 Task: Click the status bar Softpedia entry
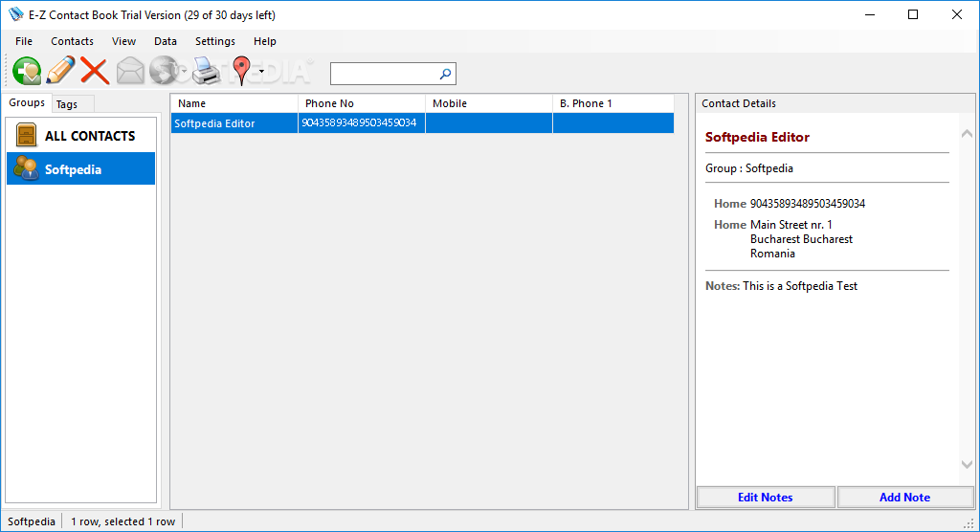point(32,521)
